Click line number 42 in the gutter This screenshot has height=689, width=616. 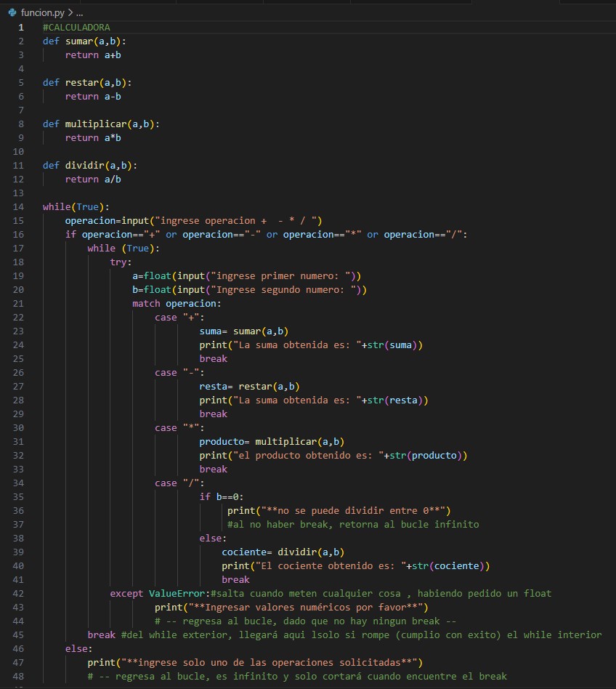coord(18,593)
